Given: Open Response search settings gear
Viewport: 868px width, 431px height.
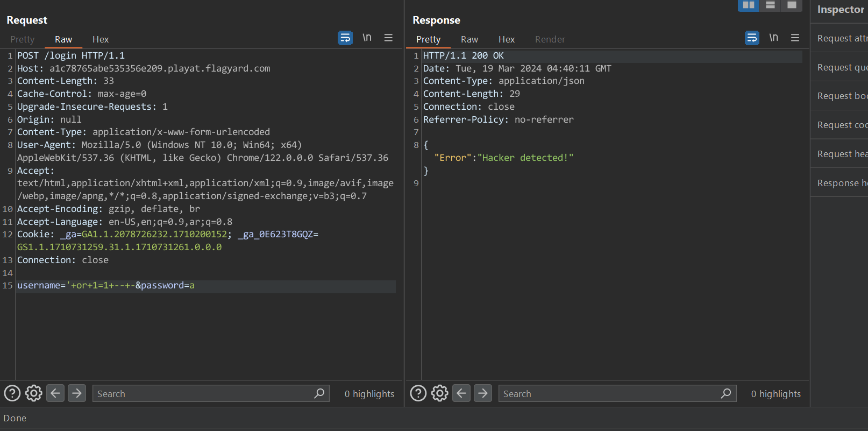Looking at the screenshot, I should click(x=440, y=393).
